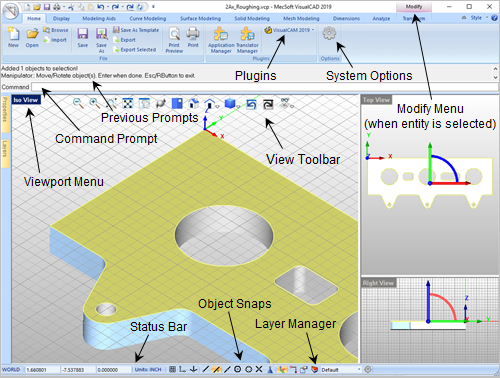Click Zoom Window magnifier in view toolbar
Screen dimensions: 500x378
click(112, 103)
